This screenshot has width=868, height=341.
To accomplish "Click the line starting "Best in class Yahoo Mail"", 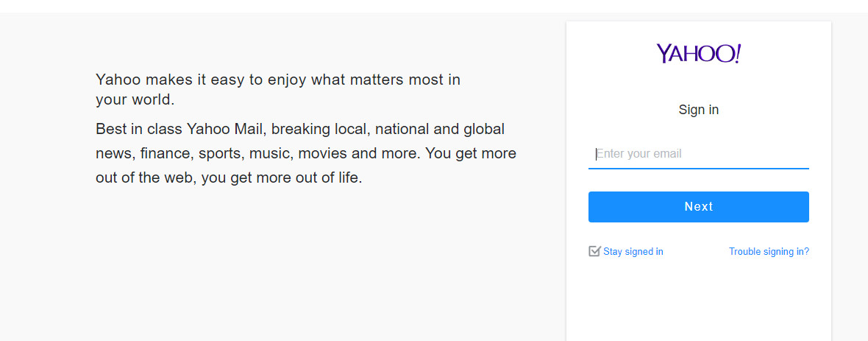I will tap(300, 130).
